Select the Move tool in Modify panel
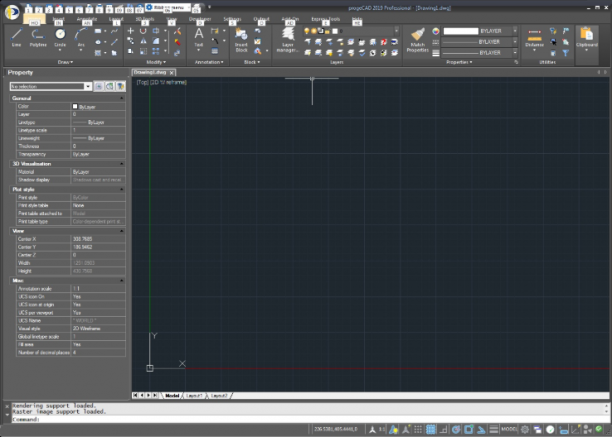The image size is (612, 437). pos(131,31)
